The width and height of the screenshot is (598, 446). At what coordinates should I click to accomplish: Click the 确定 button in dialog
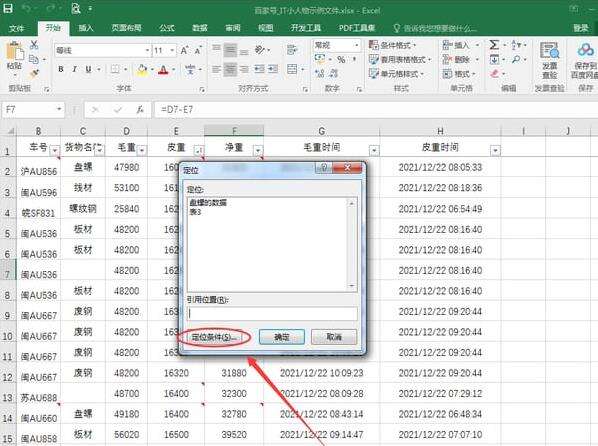click(x=282, y=337)
